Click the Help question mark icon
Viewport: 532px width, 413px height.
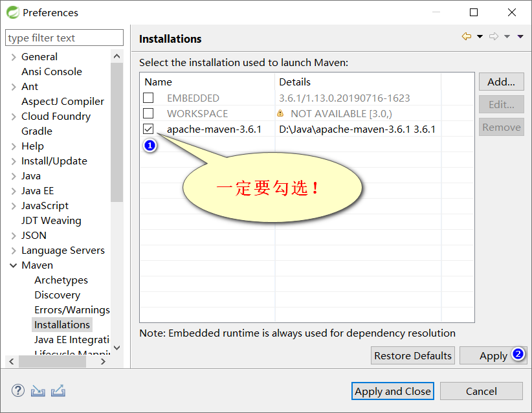pyautogui.click(x=18, y=390)
